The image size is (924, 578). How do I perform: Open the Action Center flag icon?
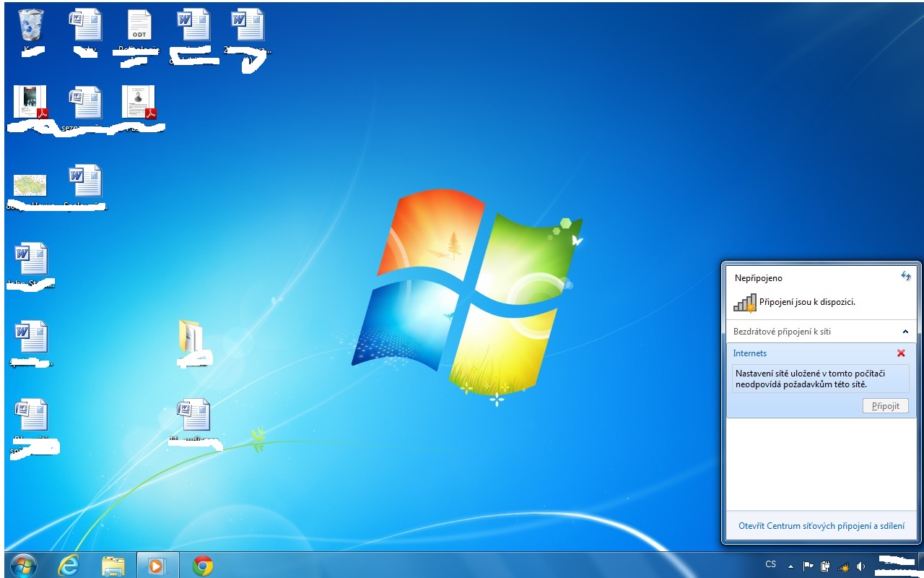tap(808, 566)
